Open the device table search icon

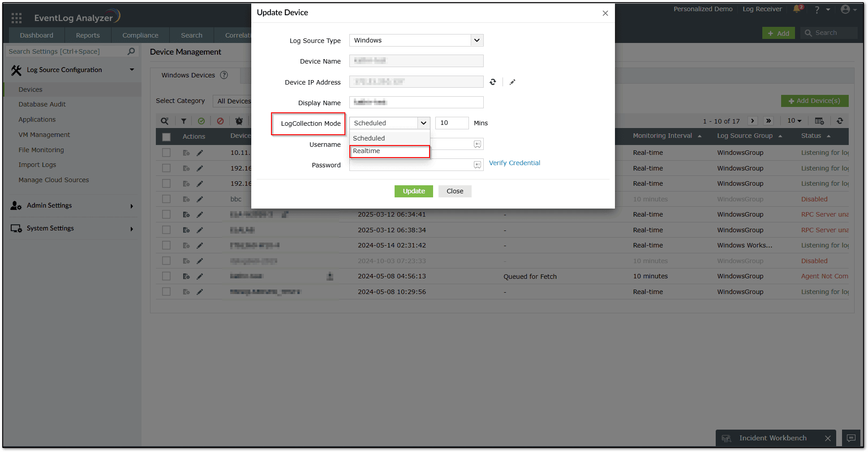(x=165, y=121)
